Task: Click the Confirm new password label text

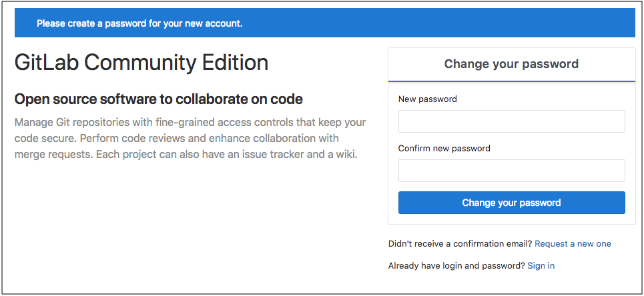Action: point(444,148)
